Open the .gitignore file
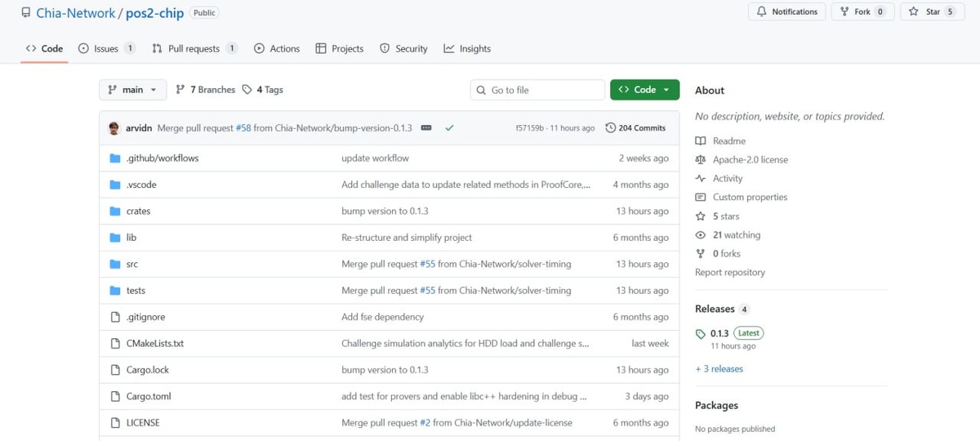 [x=145, y=317]
